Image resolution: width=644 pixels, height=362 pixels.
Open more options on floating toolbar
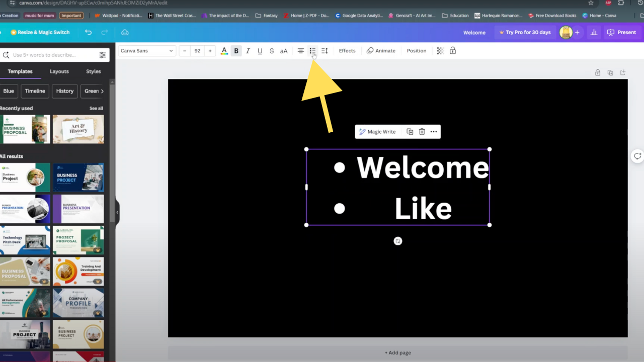434,132
